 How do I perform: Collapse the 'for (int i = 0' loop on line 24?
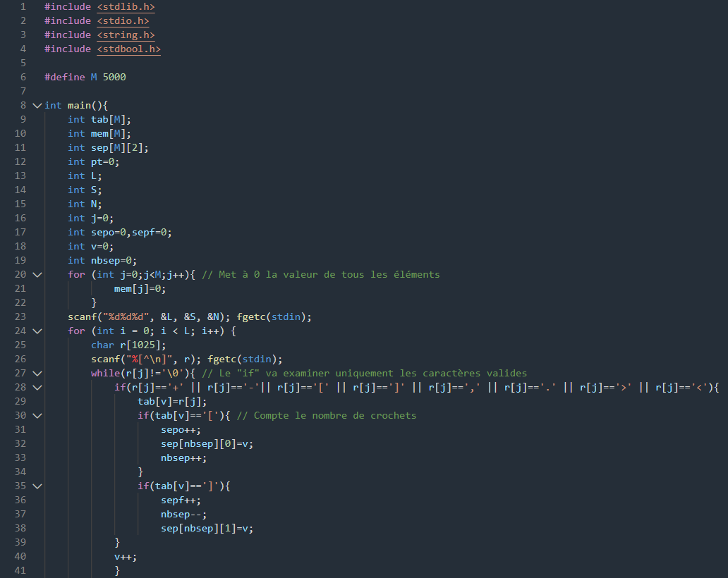point(37,331)
